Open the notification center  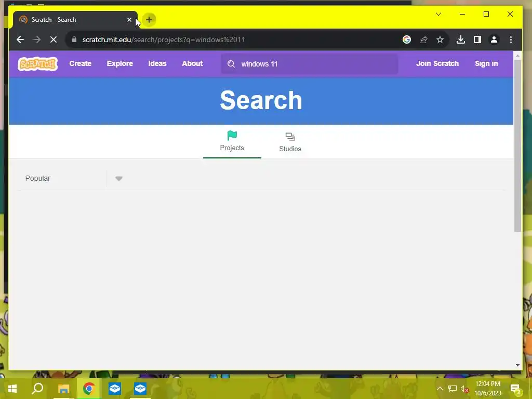click(516, 389)
